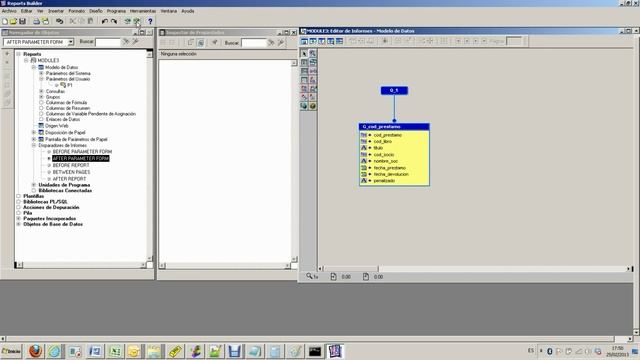Click the Open folder icon in main toolbar
Screen dimensions: 640x360
pos(13,21)
